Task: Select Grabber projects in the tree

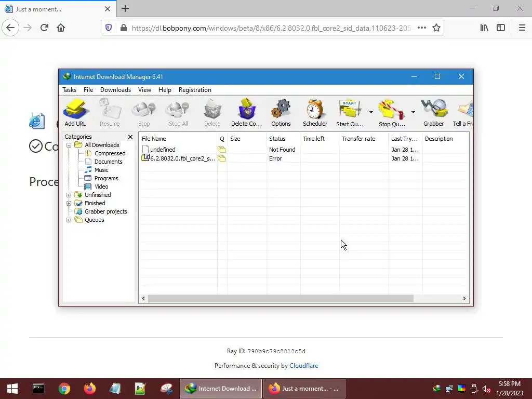Action: coord(105,212)
